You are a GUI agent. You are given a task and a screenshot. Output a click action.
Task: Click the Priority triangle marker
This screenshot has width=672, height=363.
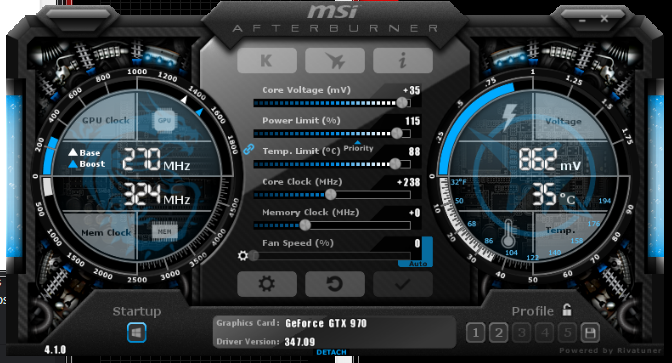click(357, 142)
